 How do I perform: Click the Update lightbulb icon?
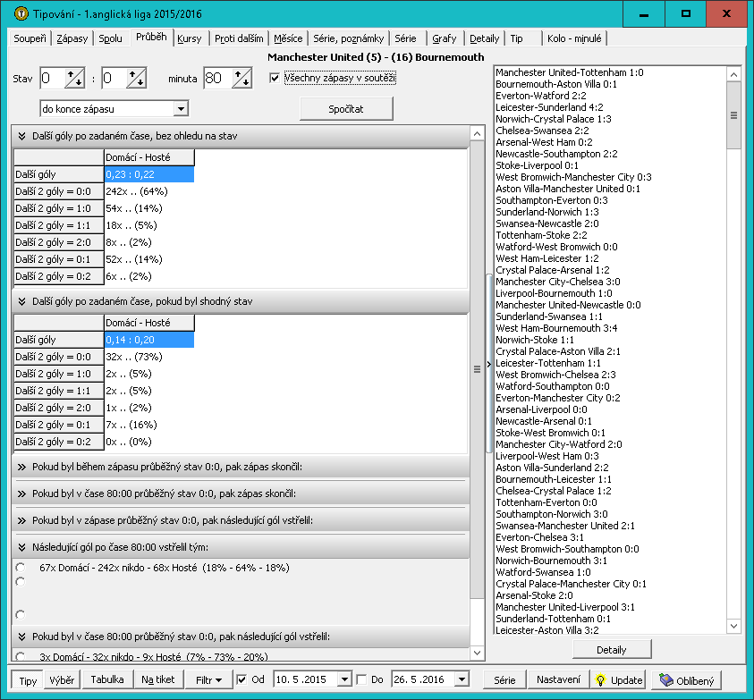click(600, 679)
